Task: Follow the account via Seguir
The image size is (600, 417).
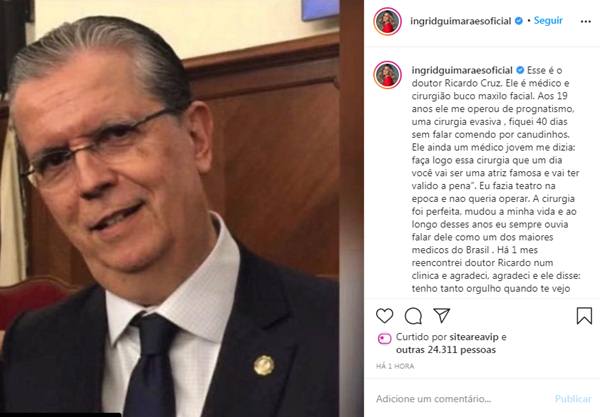Action: coord(548,21)
